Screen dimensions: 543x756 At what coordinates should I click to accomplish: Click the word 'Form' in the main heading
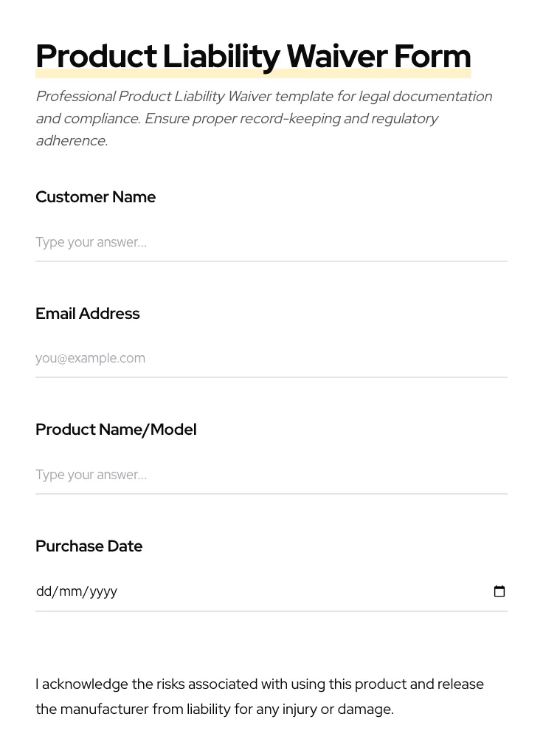click(432, 56)
